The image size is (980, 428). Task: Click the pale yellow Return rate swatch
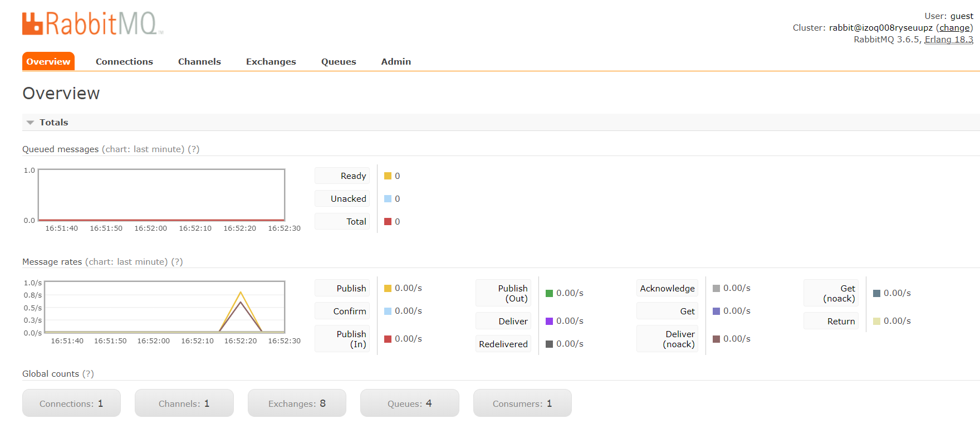(876, 321)
